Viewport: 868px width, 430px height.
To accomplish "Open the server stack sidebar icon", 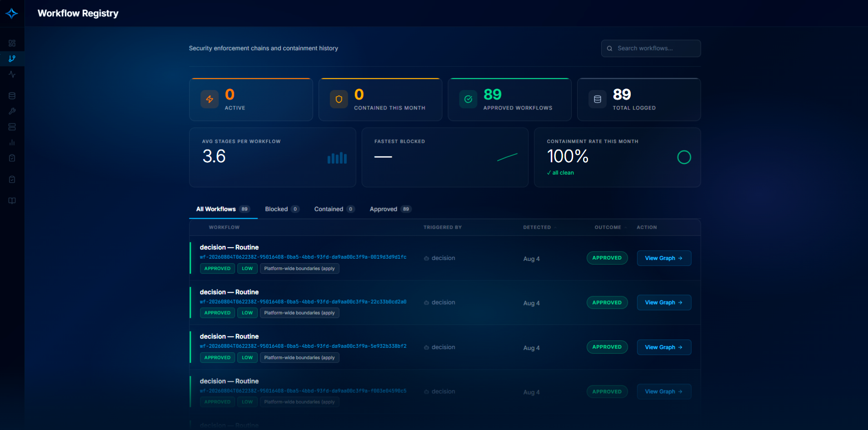I will 12,127.
